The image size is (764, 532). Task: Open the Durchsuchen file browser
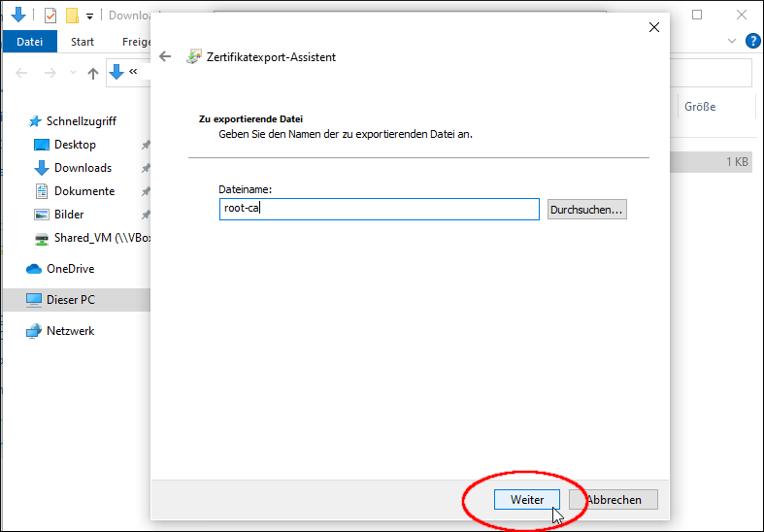coord(586,210)
